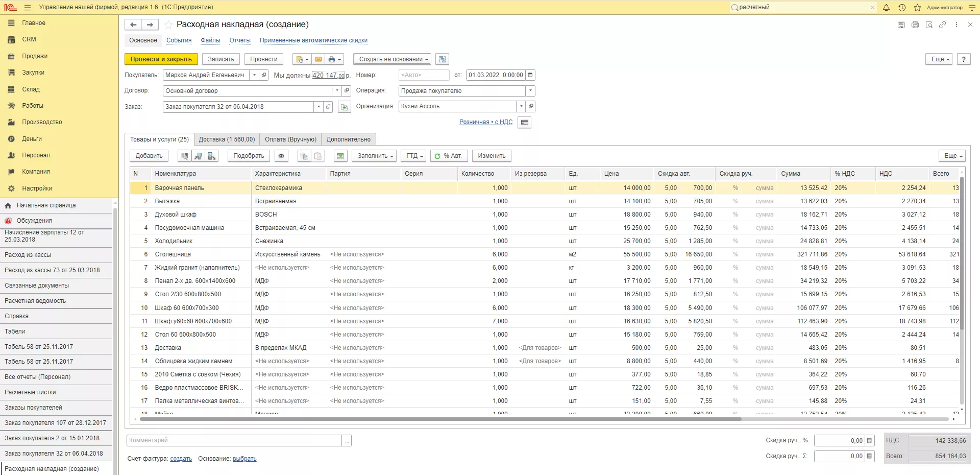Click into the Комментарий input field
Screen dimensions: 980x475
[x=234, y=440]
